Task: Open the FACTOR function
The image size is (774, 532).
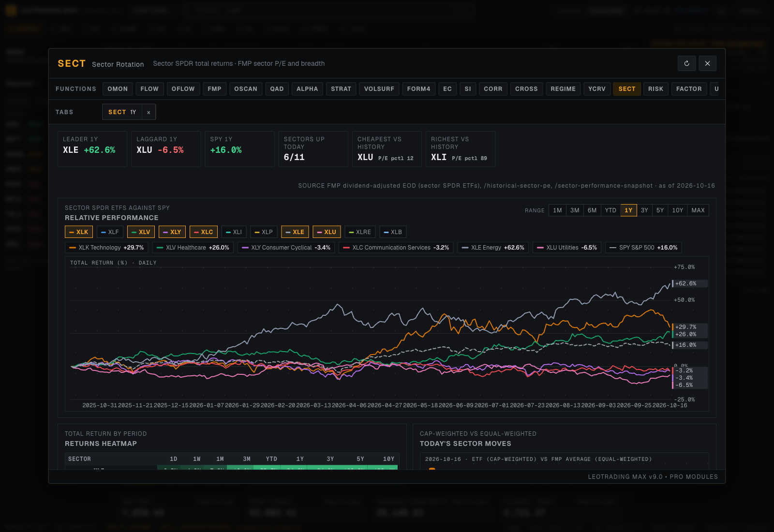Action: pyautogui.click(x=689, y=89)
